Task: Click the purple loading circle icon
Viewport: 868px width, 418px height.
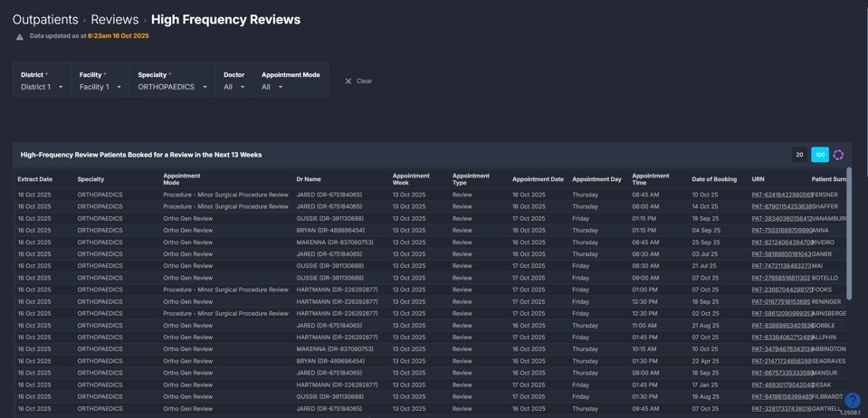Action: (x=838, y=155)
